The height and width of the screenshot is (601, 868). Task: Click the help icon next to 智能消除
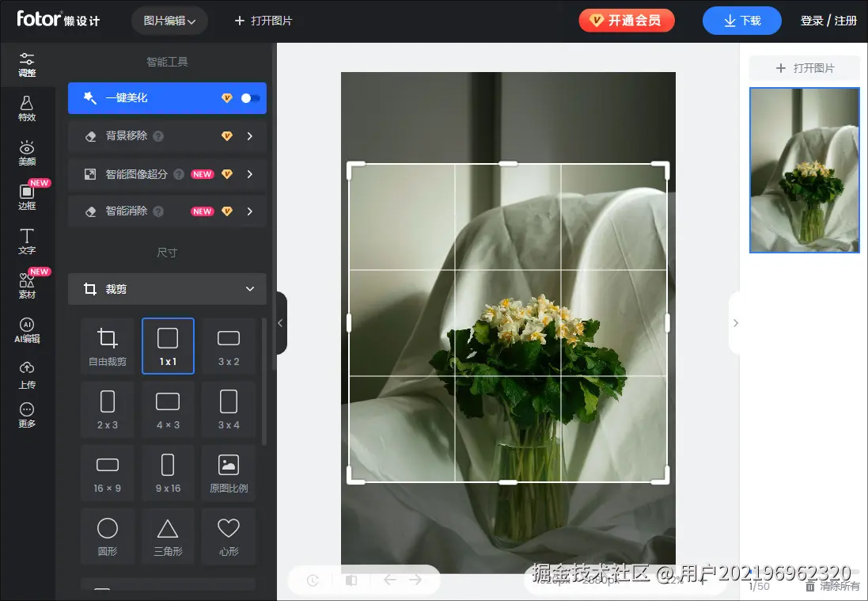158,211
